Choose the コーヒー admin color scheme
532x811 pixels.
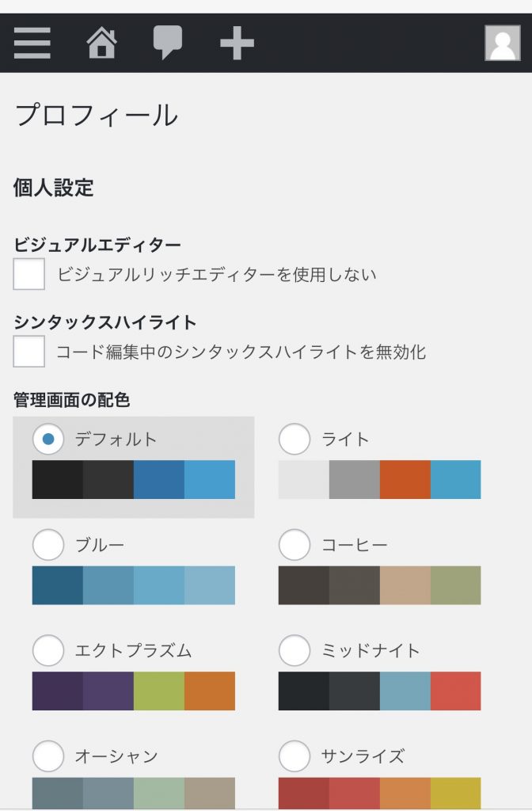pyautogui.click(x=294, y=545)
